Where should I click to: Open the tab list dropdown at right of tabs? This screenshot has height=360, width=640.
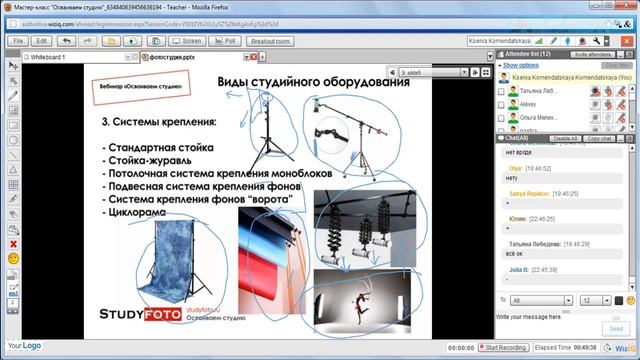[x=490, y=57]
